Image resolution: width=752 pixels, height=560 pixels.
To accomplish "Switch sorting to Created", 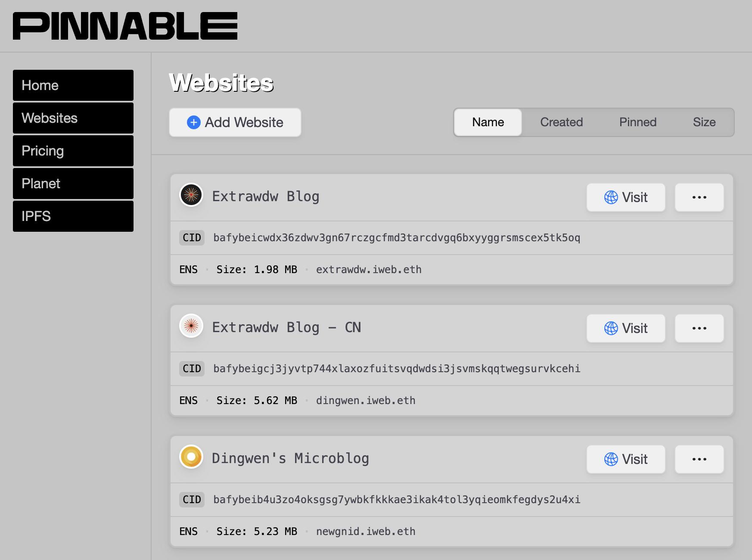I will 561,122.
